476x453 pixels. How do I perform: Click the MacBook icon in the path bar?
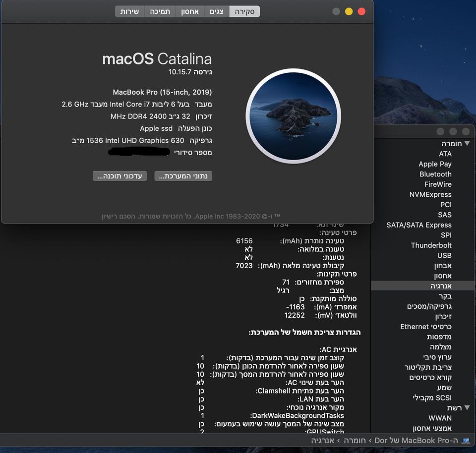tap(465, 440)
